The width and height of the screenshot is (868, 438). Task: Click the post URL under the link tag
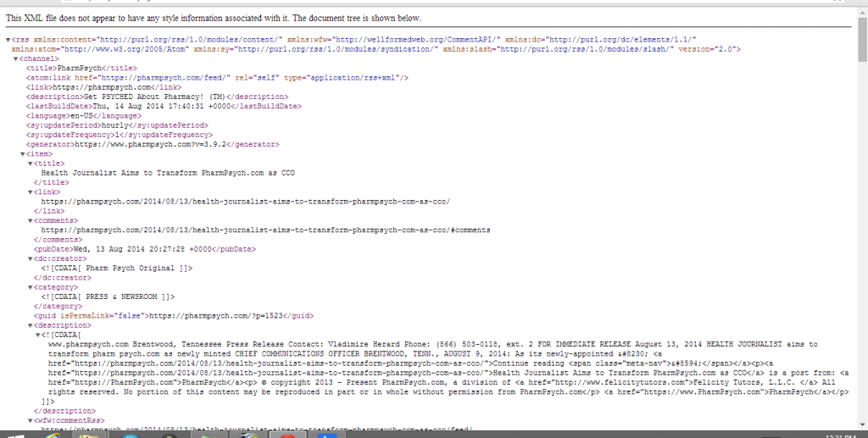245,202
